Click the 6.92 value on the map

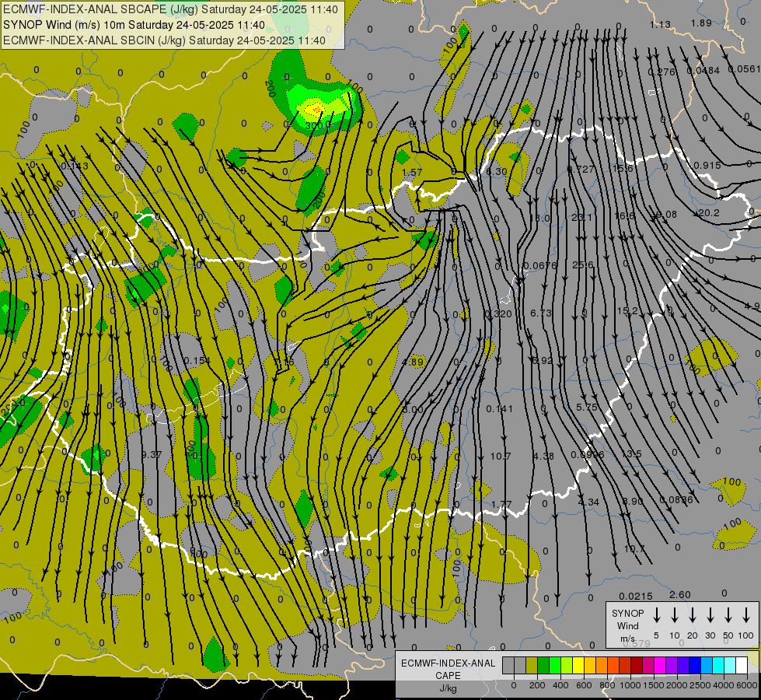[542, 360]
